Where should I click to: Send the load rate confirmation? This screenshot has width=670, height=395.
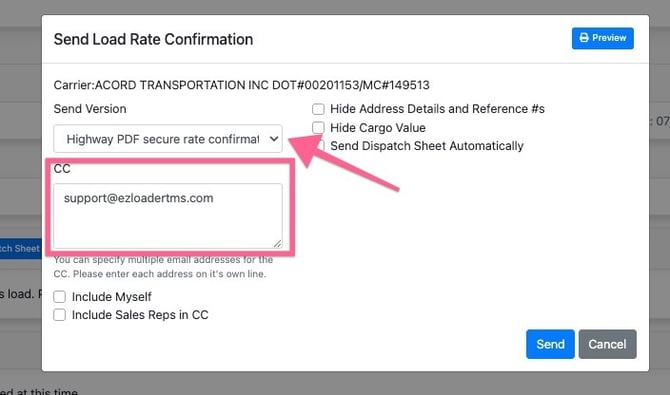pos(550,344)
